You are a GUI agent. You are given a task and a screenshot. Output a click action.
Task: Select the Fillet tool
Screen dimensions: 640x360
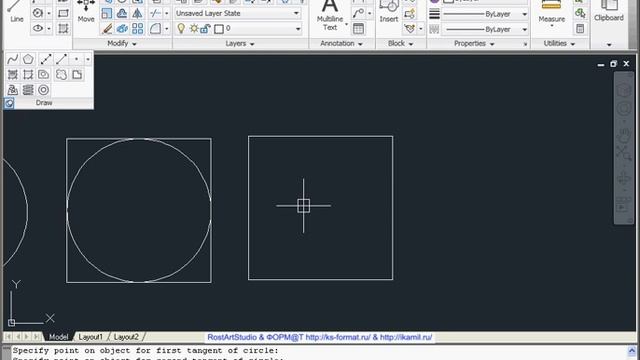pos(155,29)
